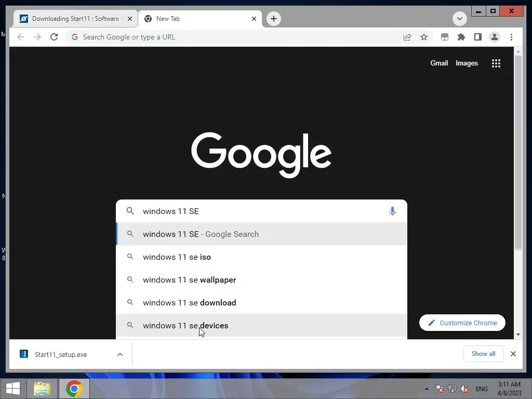Share this page icon in address bar

(407, 37)
